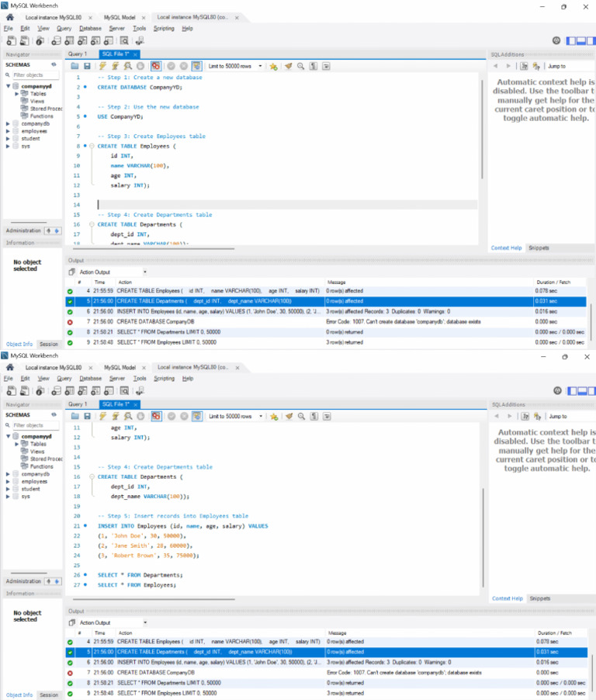
Task: Click the rollback icon in the lower editor toolbar
Action: click(184, 416)
